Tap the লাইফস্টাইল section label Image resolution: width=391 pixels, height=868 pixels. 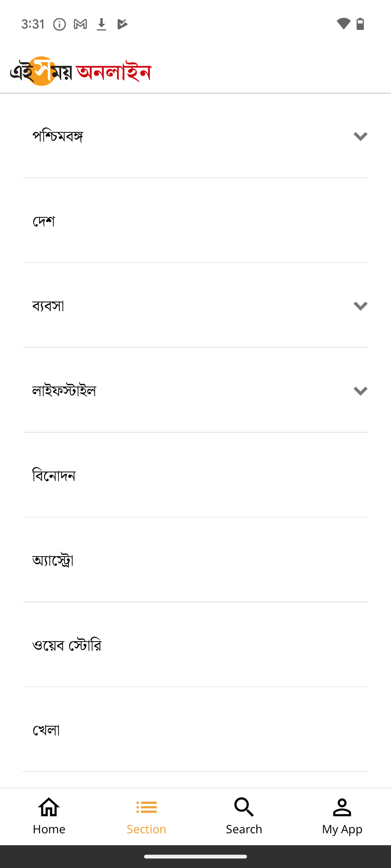click(64, 391)
